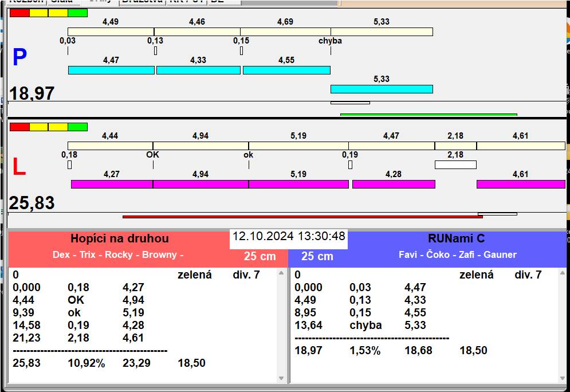570x392 pixels.
Task: Click the blue letter P lane label
Action: [x=19, y=57]
